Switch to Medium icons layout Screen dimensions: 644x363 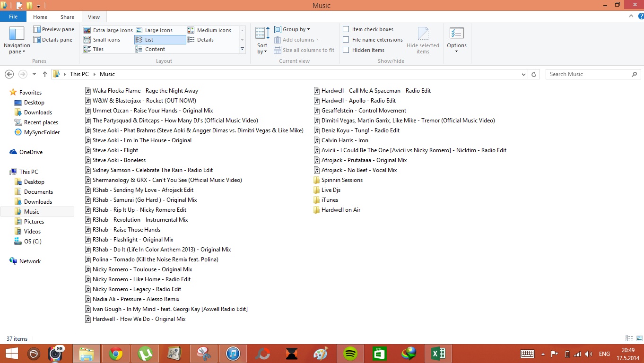coord(209,30)
